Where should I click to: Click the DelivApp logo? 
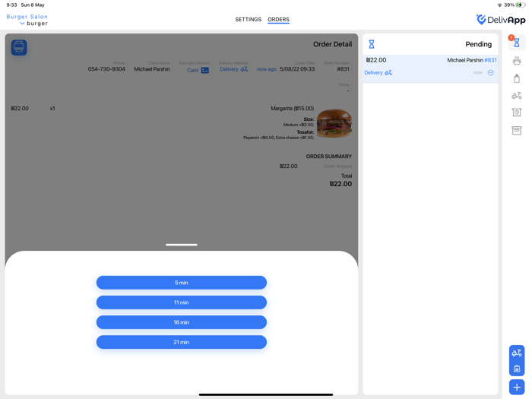[x=500, y=20]
